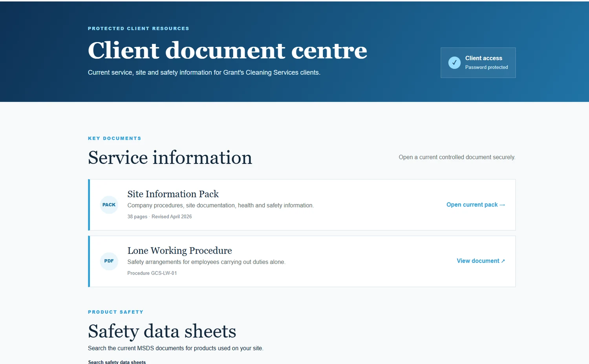
Task: Click the 'PRODUCT SAFETY' label
Action: point(116,312)
